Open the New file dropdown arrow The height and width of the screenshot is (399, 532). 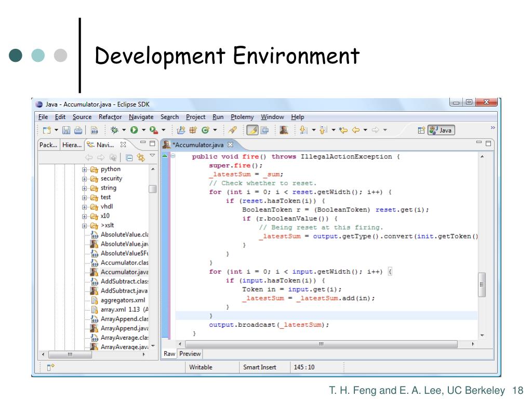click(56, 130)
